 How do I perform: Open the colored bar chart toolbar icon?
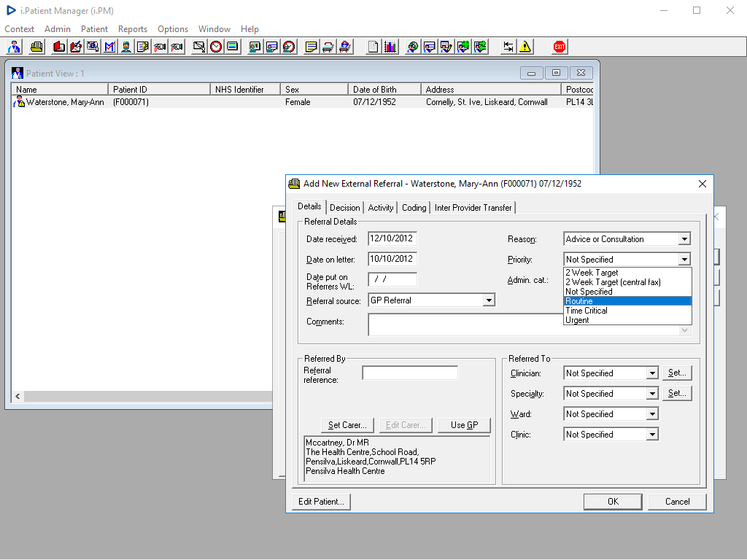click(390, 47)
